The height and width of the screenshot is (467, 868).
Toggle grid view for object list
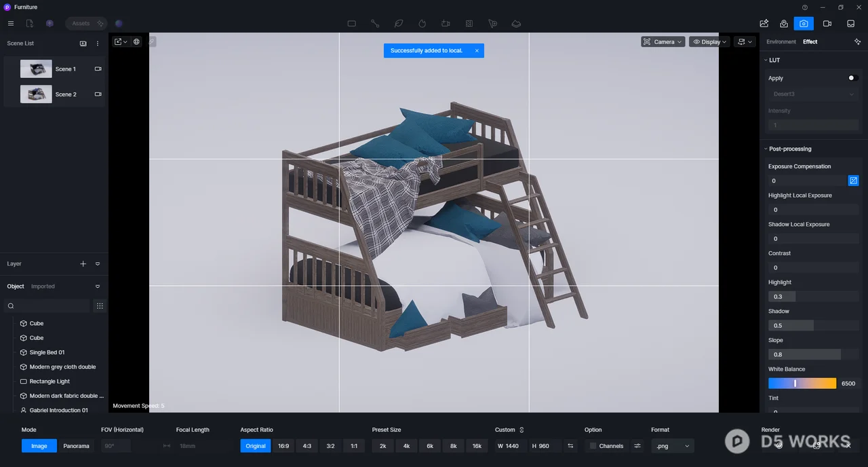pyautogui.click(x=100, y=306)
